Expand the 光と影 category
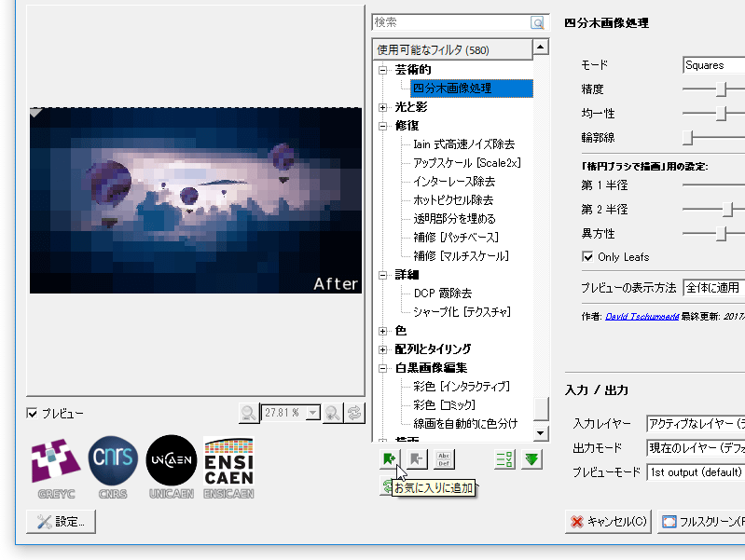The height and width of the screenshot is (560, 745). tap(382, 107)
